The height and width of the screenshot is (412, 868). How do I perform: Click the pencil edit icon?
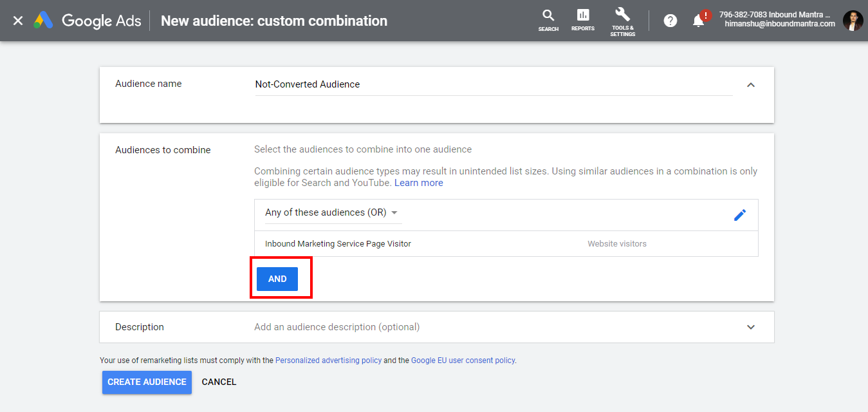tap(740, 215)
